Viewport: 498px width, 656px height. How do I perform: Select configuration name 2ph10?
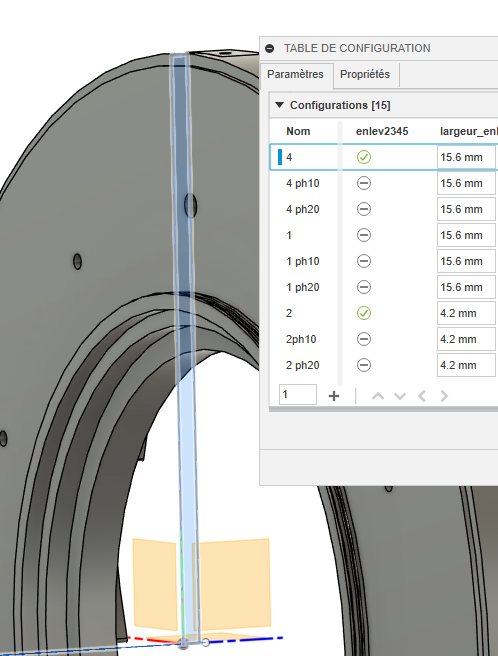pos(301,339)
